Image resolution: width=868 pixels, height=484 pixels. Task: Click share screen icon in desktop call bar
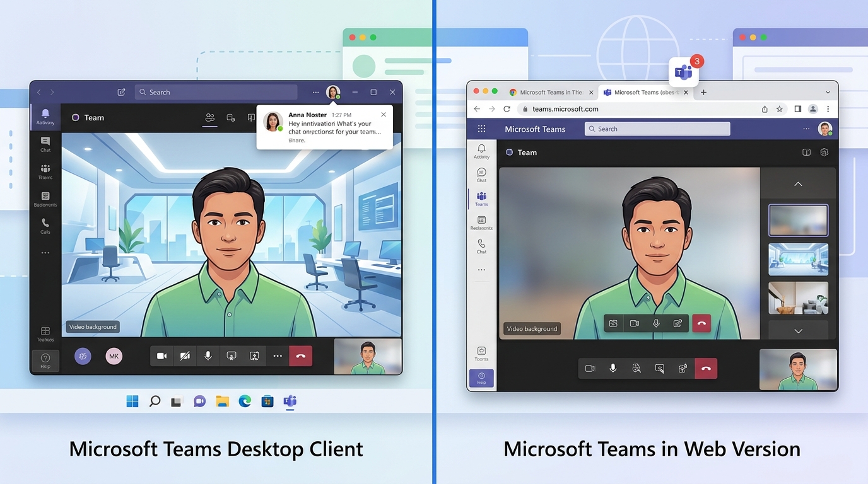pos(232,356)
